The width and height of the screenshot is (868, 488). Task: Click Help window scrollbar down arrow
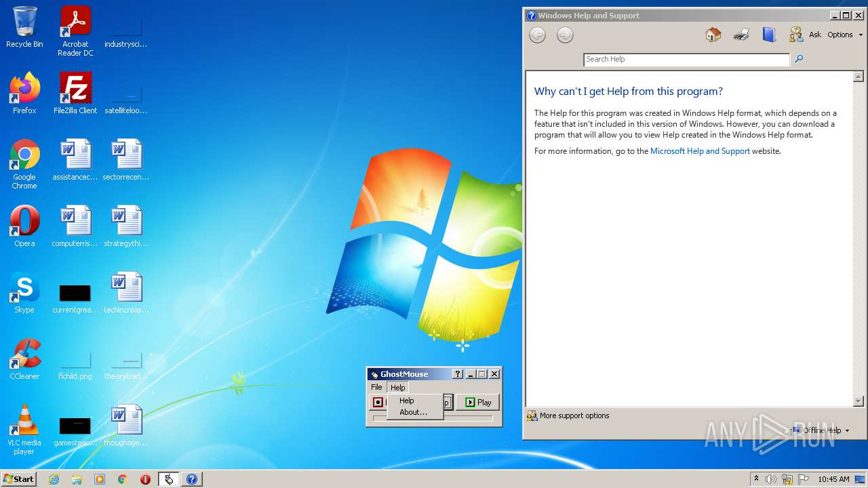(x=858, y=401)
